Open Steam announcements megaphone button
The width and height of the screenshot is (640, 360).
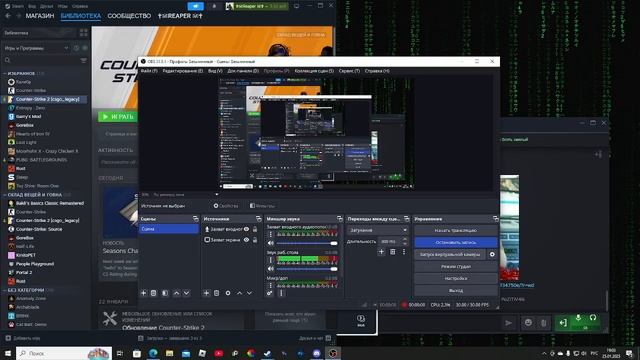(196, 6)
